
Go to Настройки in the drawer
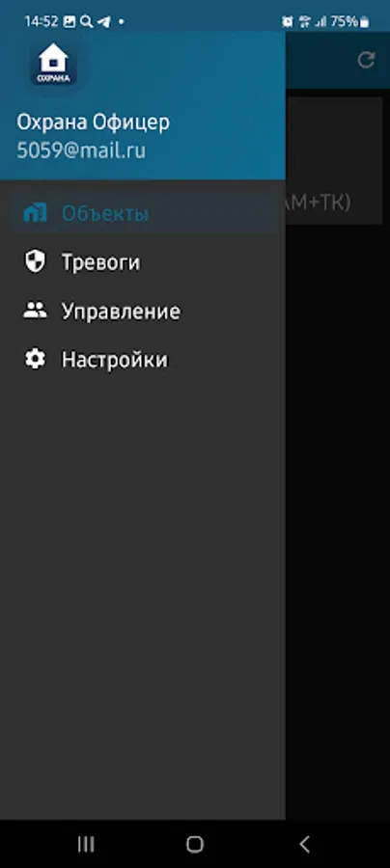144,360
